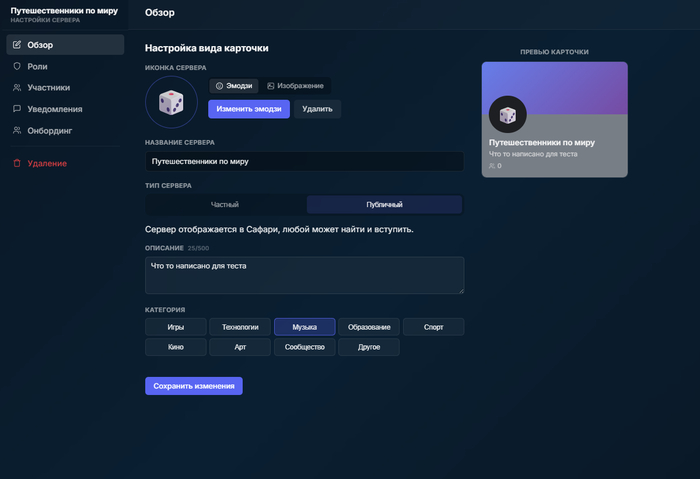Set server type to Публичный
The height and width of the screenshot is (479, 700).
click(x=384, y=204)
